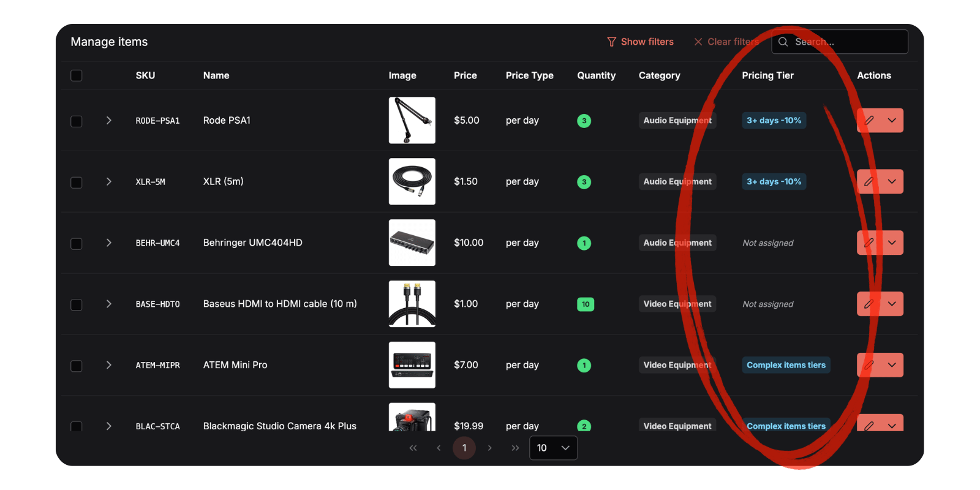Viewport: 980px width, 490px height.
Task: Sort by the Price Type column header
Action: [x=530, y=75]
